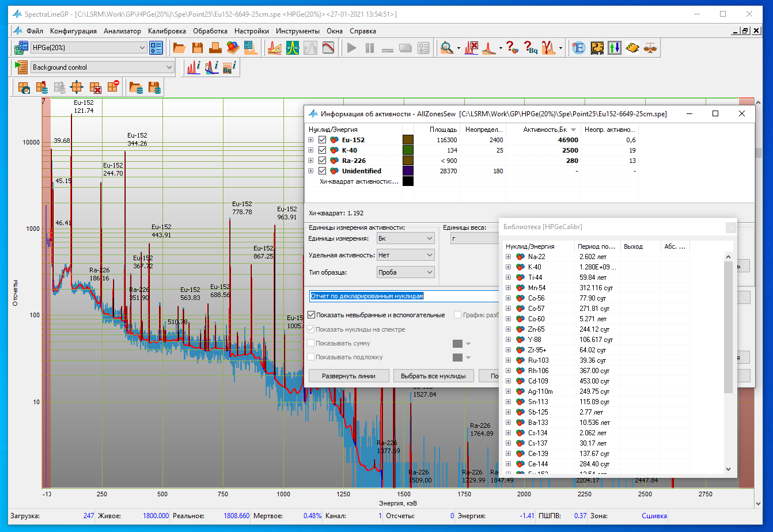
Task: Click the Bq info icon in second toolbar
Action: tap(230, 68)
